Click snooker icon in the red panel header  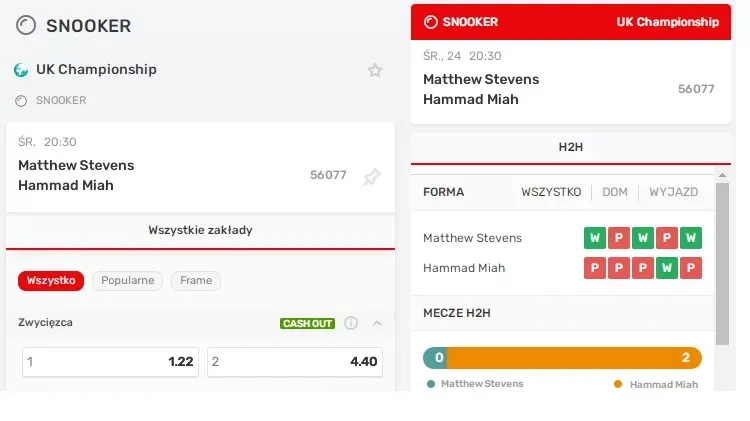pyautogui.click(x=431, y=21)
